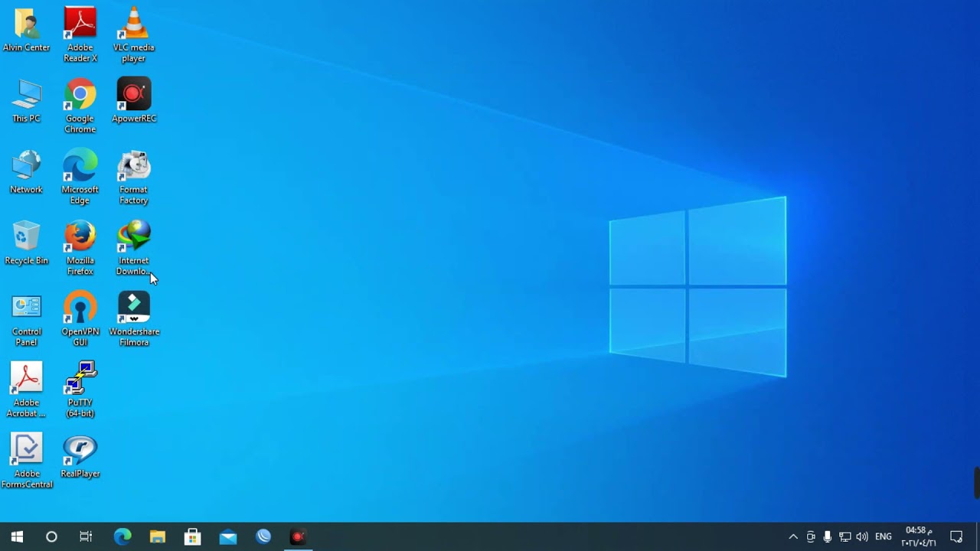Screen dimensions: 980x551
Task: Open the Control Panel desktop icon
Action: click(26, 319)
